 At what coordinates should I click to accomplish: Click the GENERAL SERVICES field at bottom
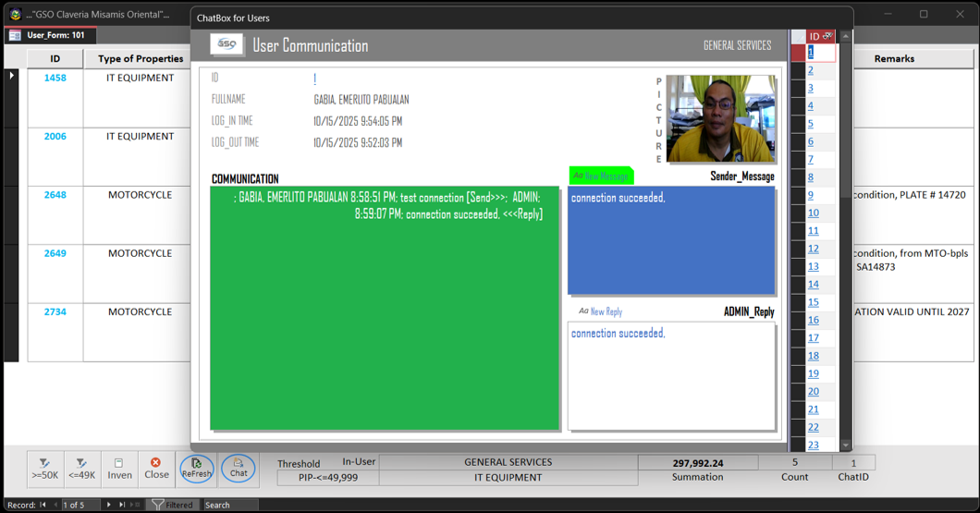[x=508, y=462]
